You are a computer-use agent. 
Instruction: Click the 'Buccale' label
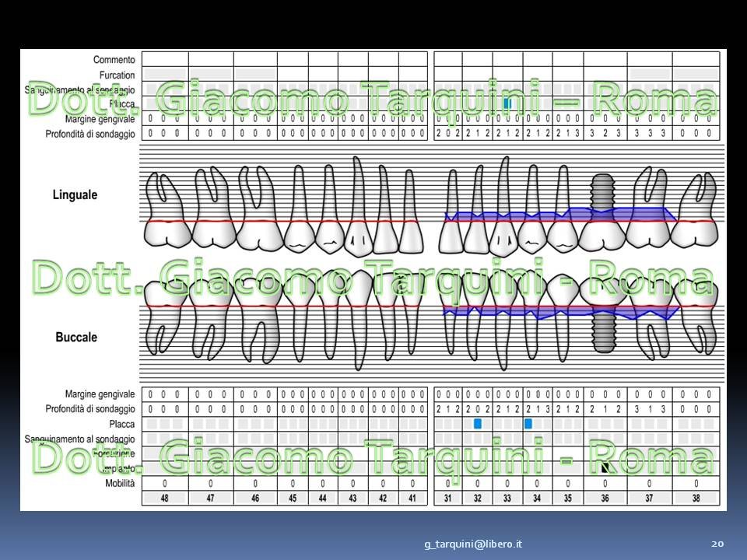pos(76,337)
